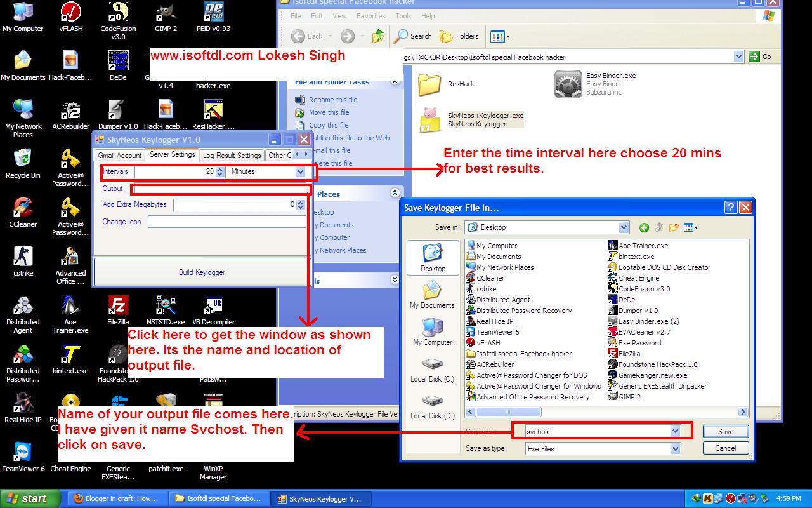Select TeamViewer 6 in Save dialog file list
This screenshot has height=508, width=812.
[x=492, y=332]
